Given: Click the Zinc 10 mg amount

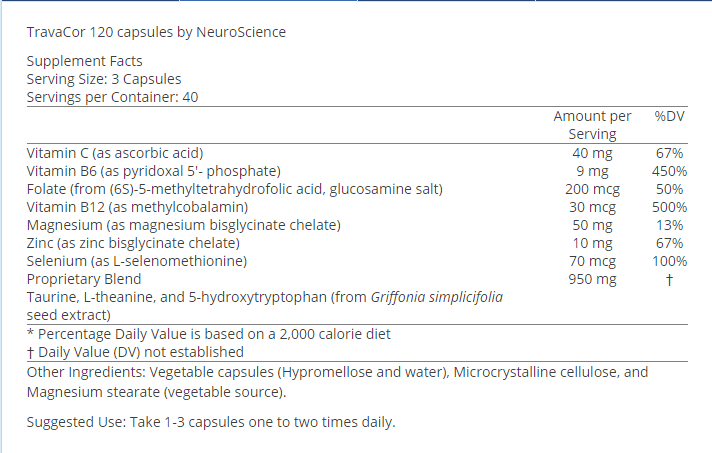Looking at the screenshot, I should pyautogui.click(x=592, y=243).
